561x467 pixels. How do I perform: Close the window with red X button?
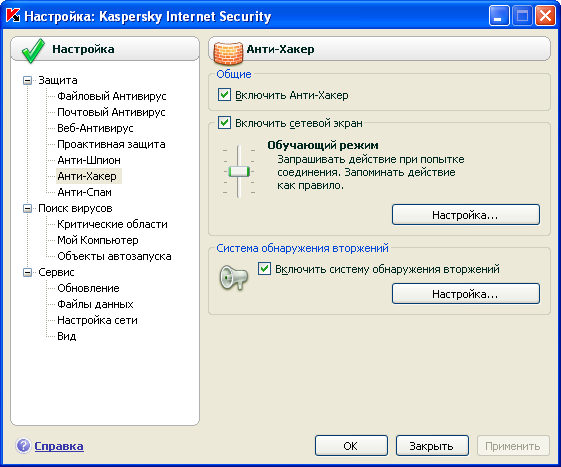[x=545, y=16]
